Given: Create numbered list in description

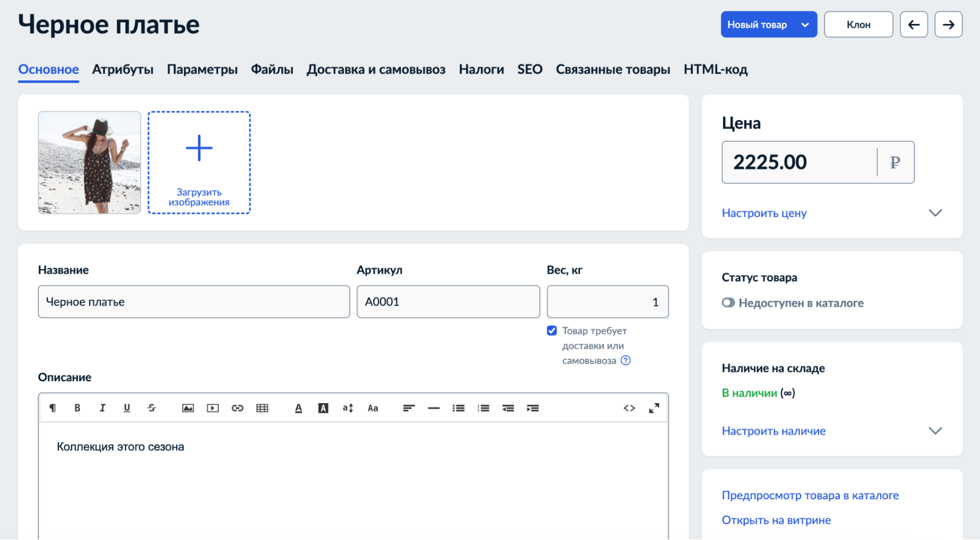Looking at the screenshot, I should click(x=483, y=408).
